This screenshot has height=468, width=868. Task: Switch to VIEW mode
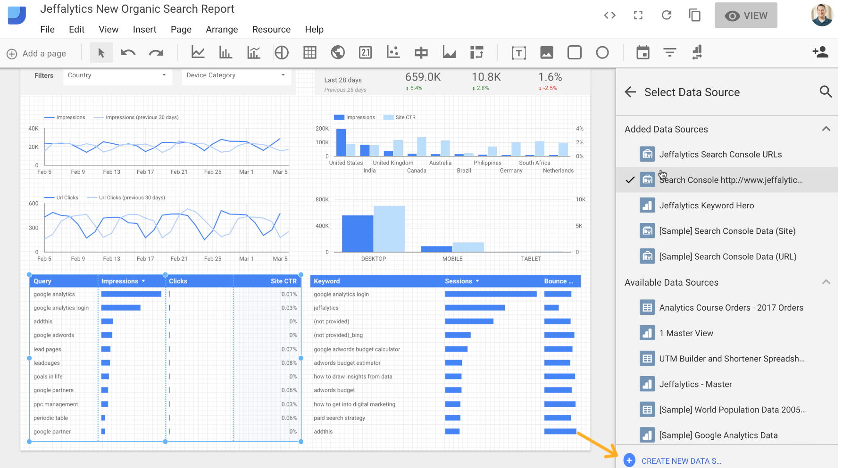746,16
